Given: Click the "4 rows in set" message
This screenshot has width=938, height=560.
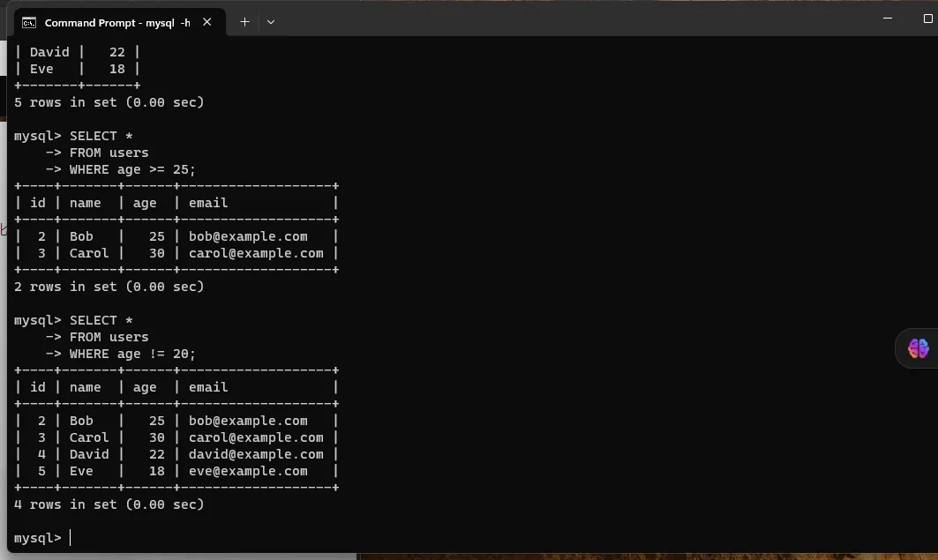Looking at the screenshot, I should 109,504.
